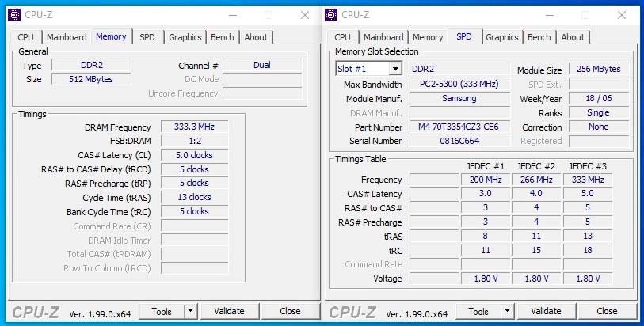
Task: Click the 512 MBytes Size value
Action: [91, 79]
